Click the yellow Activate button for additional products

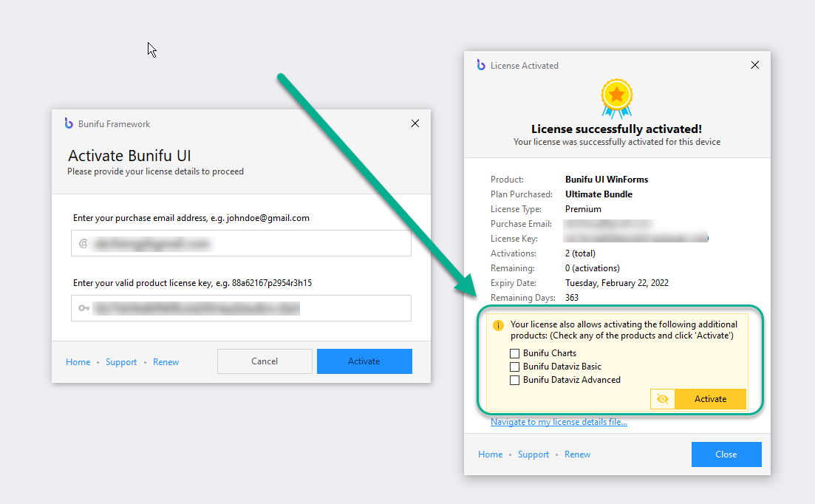coord(710,399)
